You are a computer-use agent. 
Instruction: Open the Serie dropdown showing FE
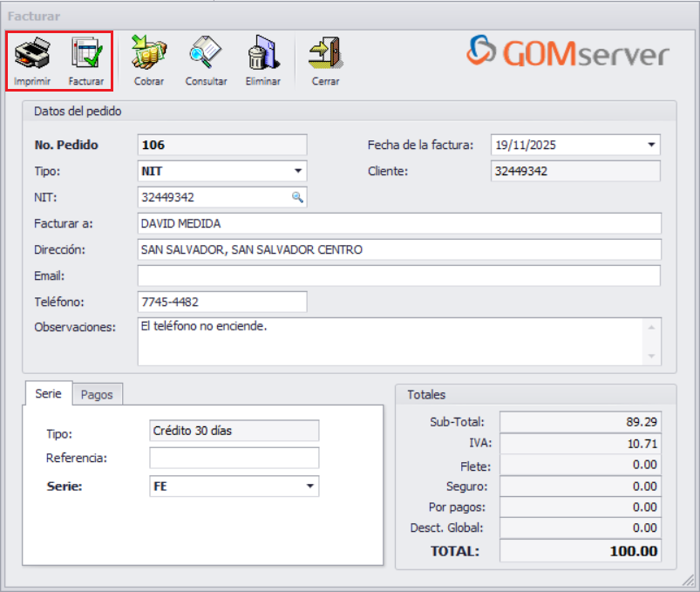click(x=309, y=487)
